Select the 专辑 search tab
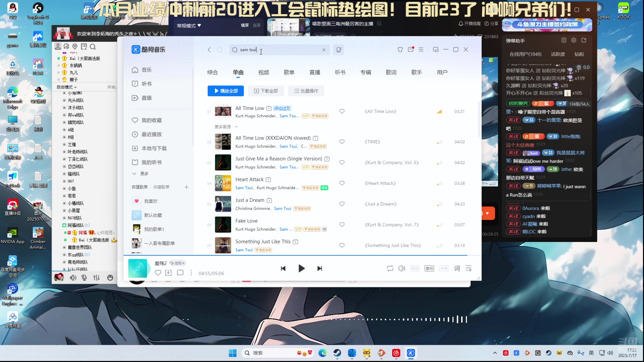 pos(366,72)
